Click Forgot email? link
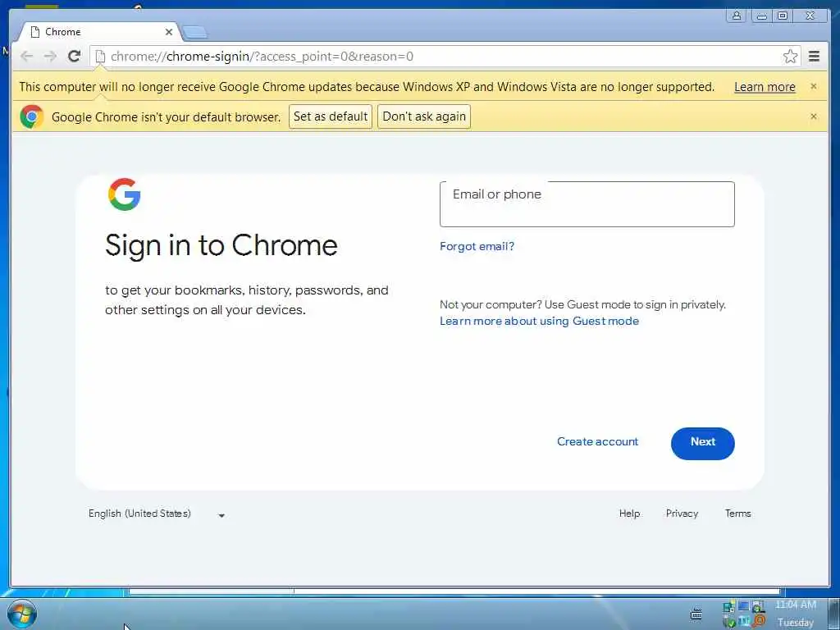This screenshot has height=630, width=840. pyautogui.click(x=477, y=246)
